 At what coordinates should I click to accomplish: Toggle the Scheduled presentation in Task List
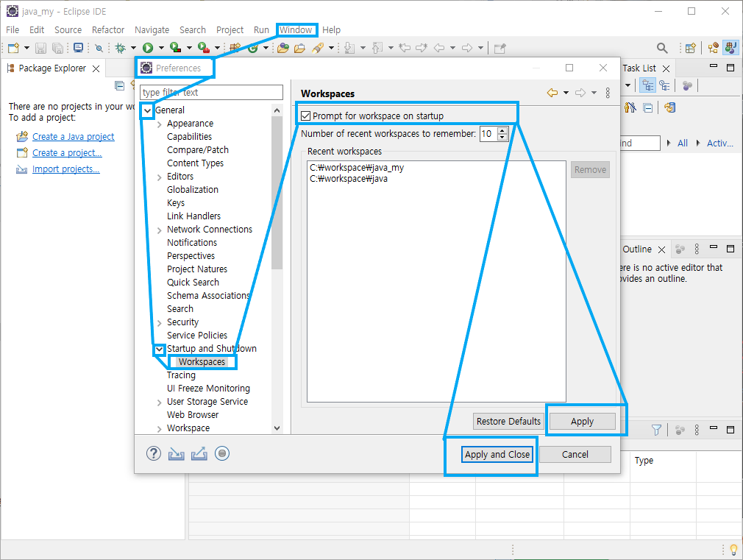(x=665, y=86)
